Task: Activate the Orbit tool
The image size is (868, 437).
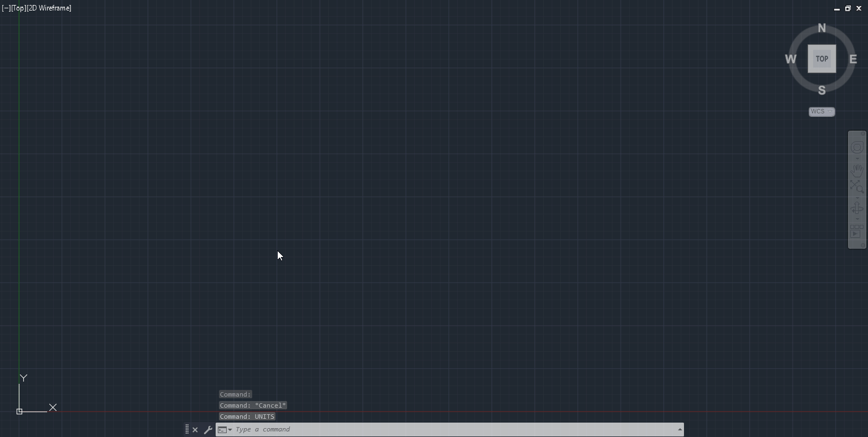Action: (857, 208)
